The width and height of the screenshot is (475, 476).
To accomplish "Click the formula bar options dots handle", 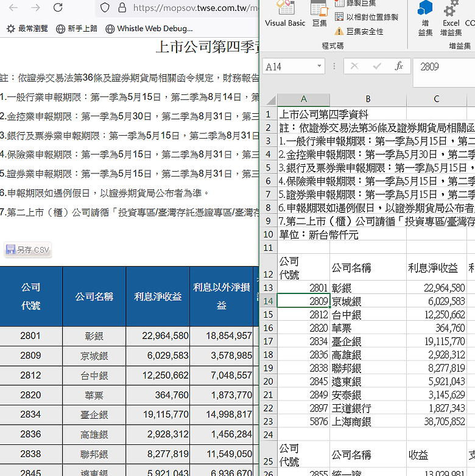I will pyautogui.click(x=334, y=66).
